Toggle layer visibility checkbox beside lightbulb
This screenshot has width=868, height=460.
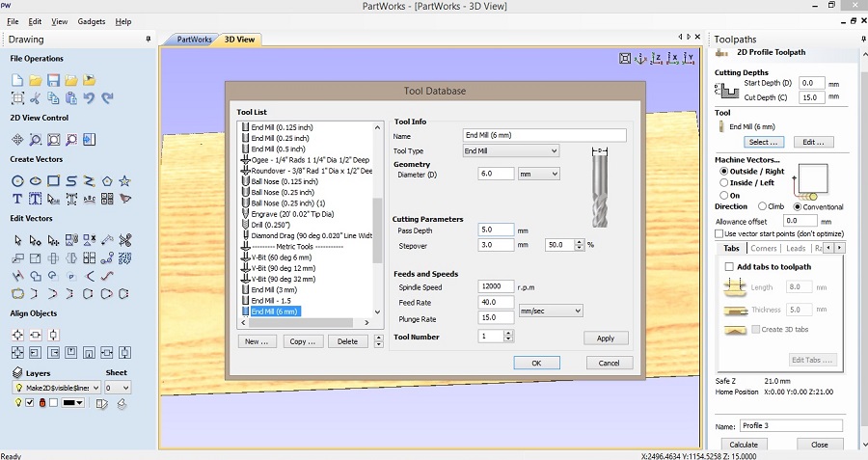(x=30, y=403)
